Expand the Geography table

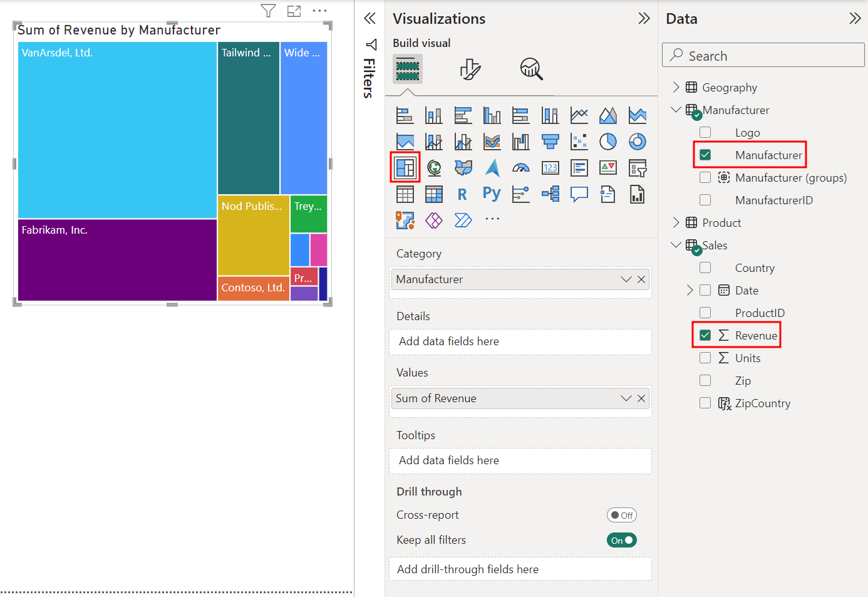[x=676, y=87]
